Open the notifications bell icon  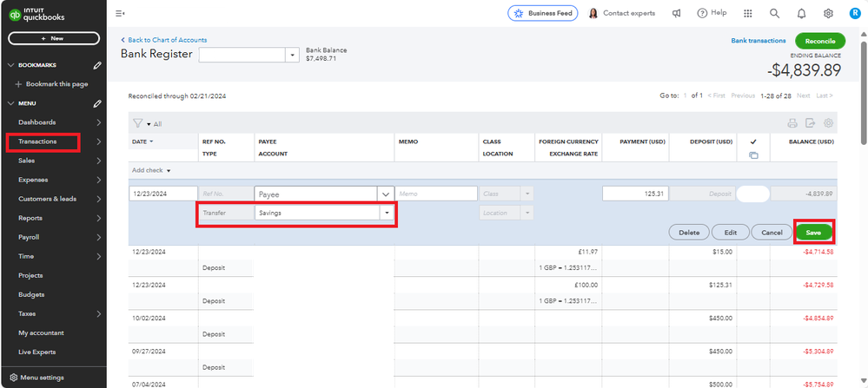point(801,14)
